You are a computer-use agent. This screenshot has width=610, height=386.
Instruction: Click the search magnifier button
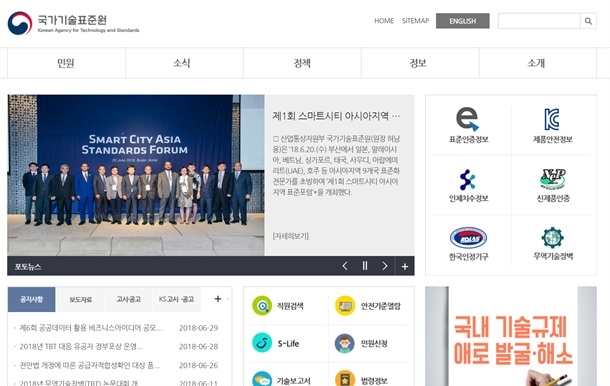coord(588,21)
